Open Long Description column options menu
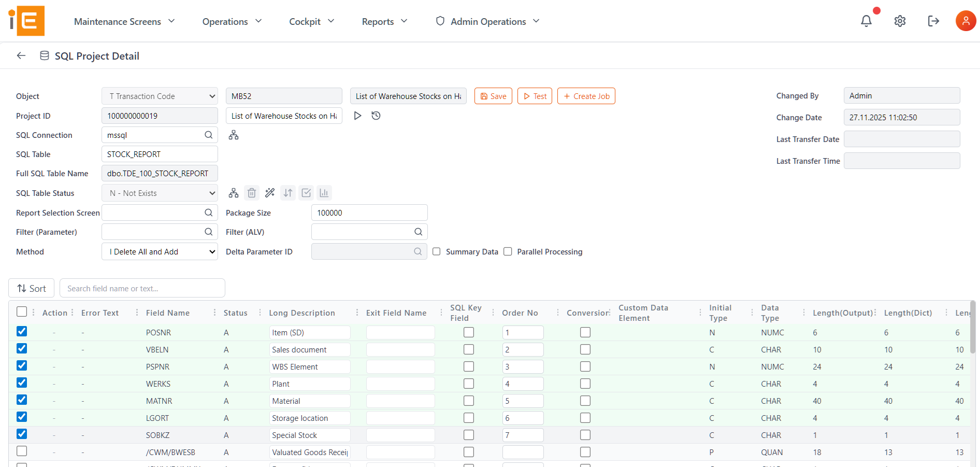 tap(357, 313)
